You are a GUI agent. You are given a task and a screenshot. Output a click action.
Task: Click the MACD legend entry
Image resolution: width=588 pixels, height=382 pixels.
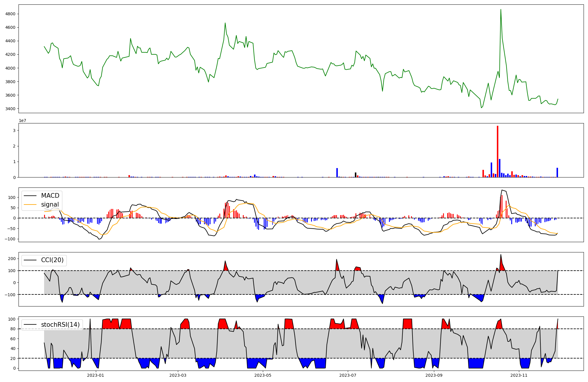[50, 196]
